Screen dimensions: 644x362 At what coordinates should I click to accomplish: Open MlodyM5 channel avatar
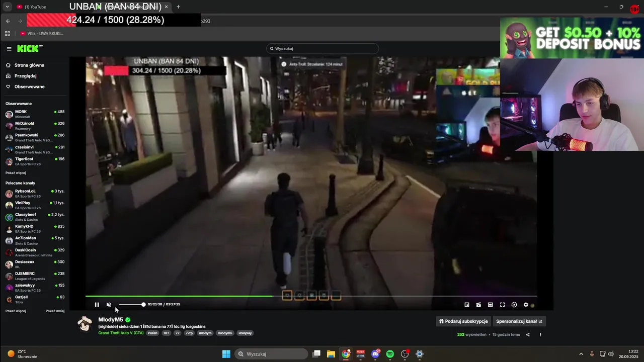point(85,324)
